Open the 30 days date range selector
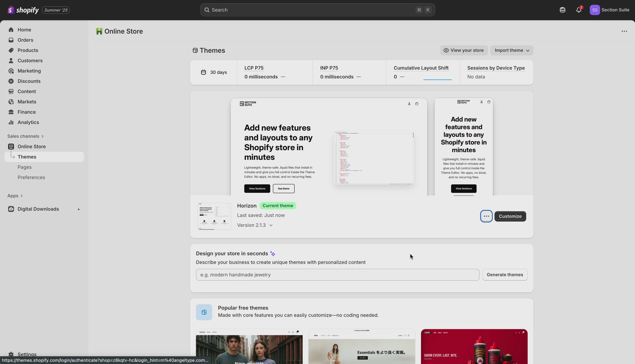The image size is (635, 364). coord(214,72)
